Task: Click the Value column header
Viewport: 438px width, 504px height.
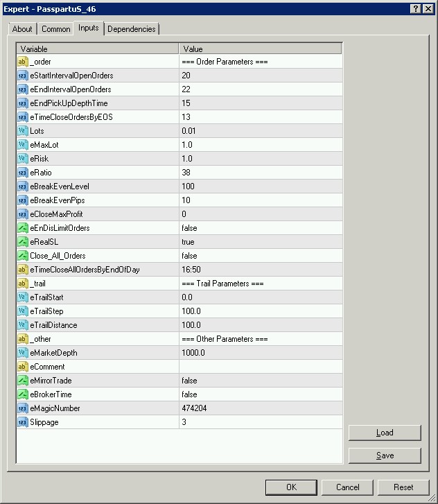Action: (x=261, y=49)
